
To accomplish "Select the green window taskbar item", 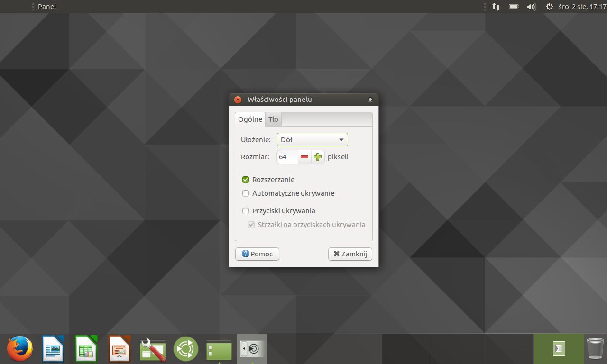I will (x=219, y=349).
